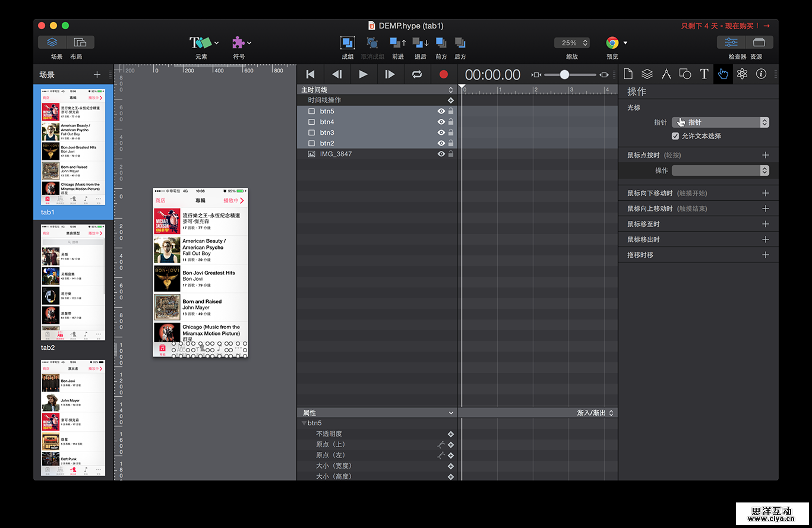Toggle loop playback icon
The image size is (812, 528).
tap(416, 74)
